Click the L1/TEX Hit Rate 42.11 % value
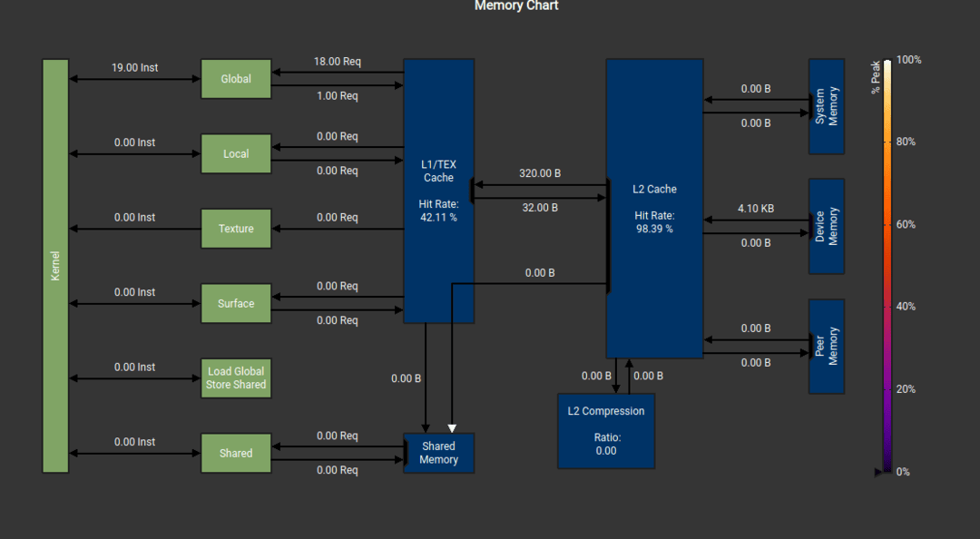 pyautogui.click(x=439, y=218)
